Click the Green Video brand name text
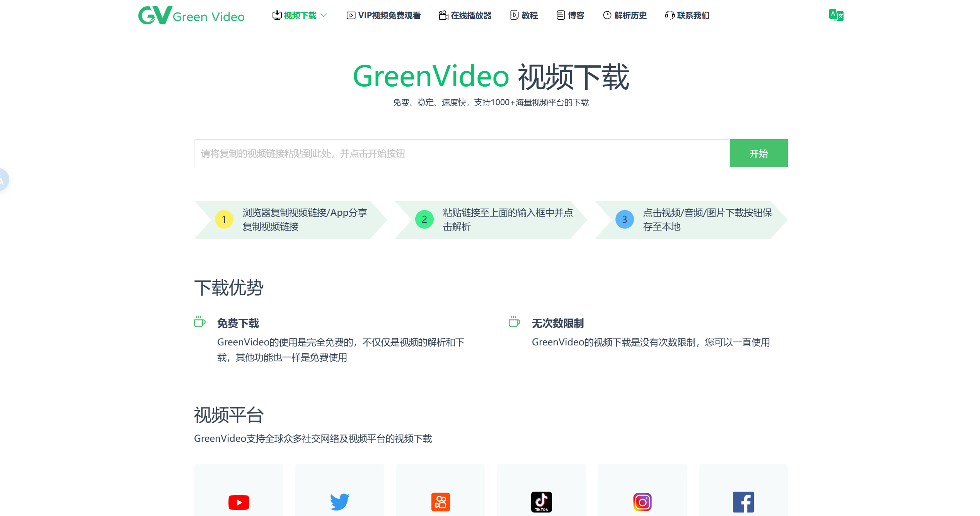980x516 pixels. point(209,17)
